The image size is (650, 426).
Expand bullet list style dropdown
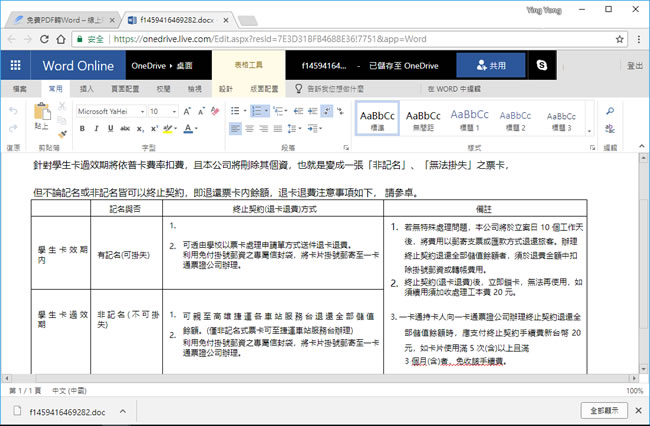pos(245,111)
